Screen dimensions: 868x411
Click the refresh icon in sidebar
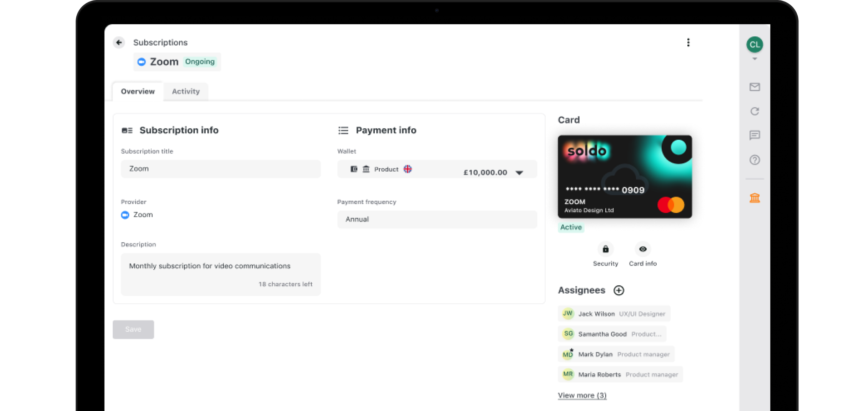click(755, 111)
